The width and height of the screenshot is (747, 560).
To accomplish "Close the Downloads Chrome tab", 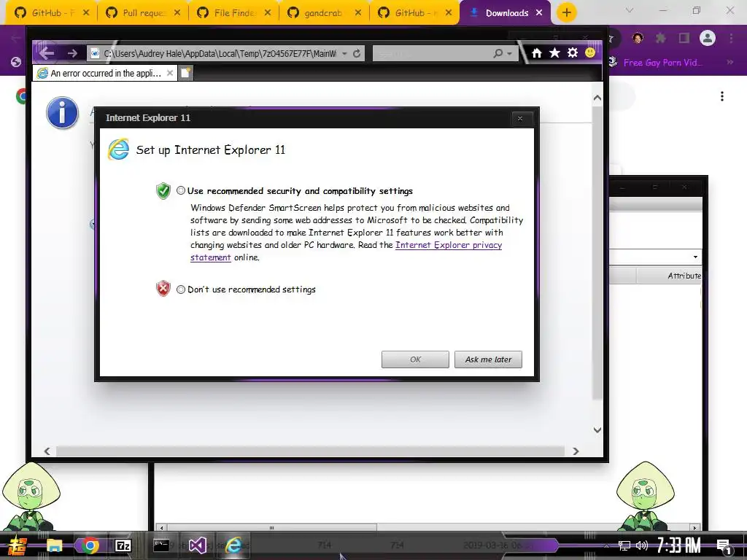I will 539,13.
